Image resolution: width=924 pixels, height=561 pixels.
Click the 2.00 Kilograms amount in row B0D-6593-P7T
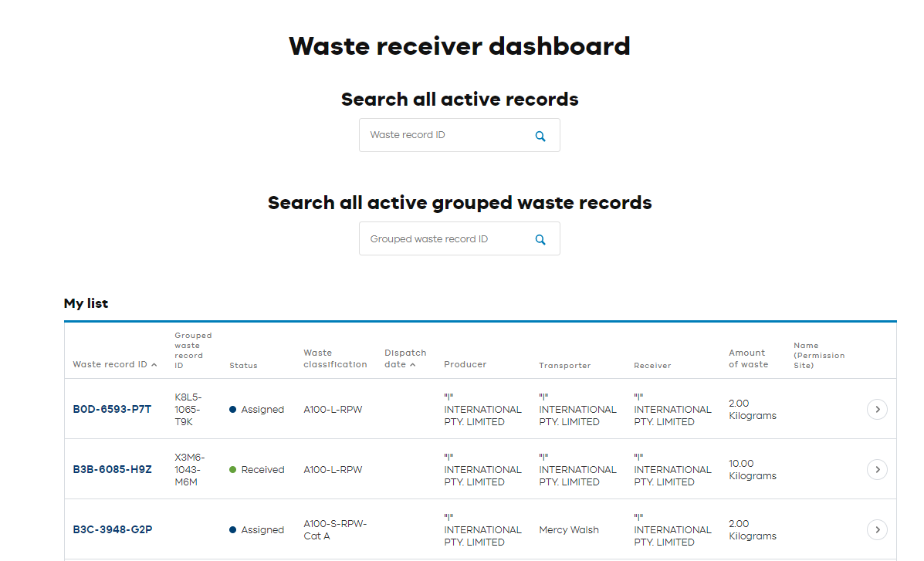tap(753, 410)
